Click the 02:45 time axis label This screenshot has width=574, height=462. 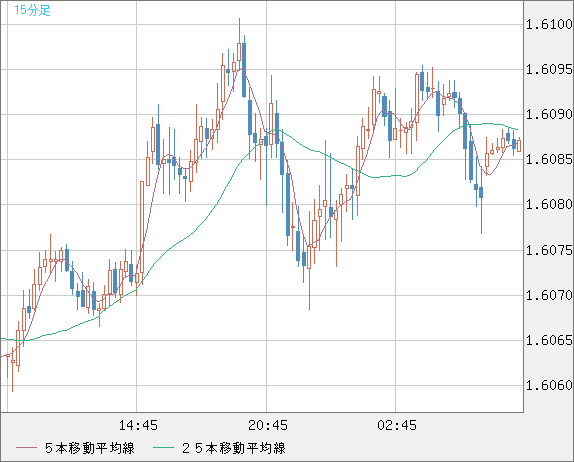coord(397,425)
